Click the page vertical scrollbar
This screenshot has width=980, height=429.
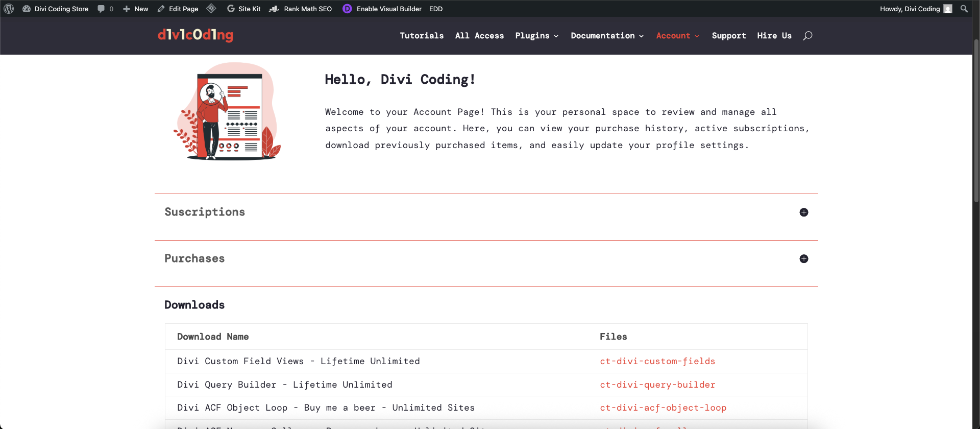(976, 121)
